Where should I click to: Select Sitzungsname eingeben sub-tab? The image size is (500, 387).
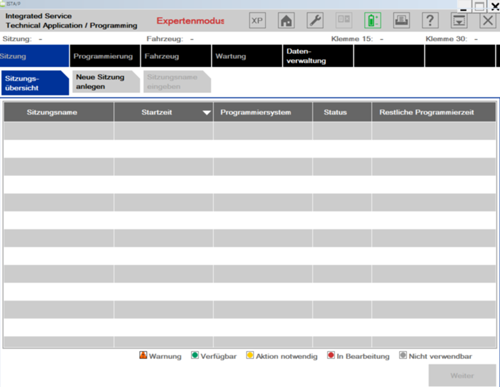pos(177,82)
